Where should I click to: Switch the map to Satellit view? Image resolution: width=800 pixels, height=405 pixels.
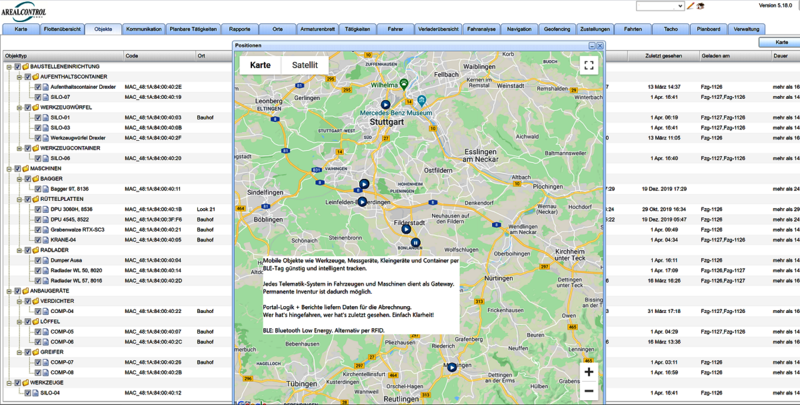(305, 65)
